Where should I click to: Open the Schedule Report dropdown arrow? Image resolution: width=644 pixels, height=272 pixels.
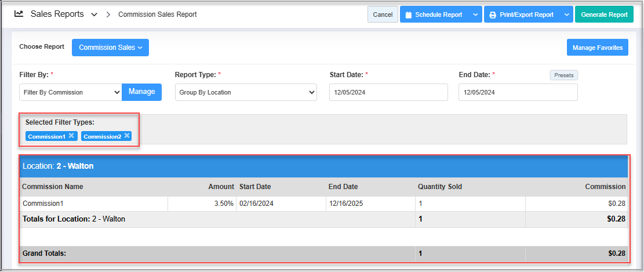(475, 14)
